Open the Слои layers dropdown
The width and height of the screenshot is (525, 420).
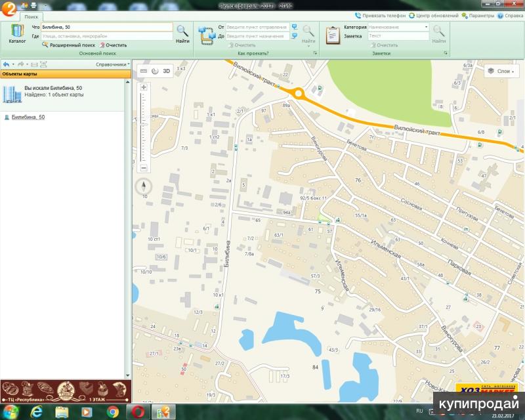502,71
